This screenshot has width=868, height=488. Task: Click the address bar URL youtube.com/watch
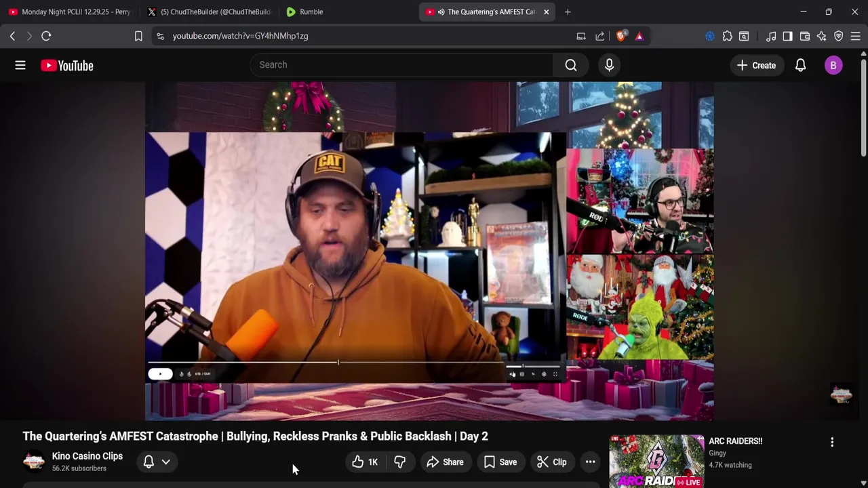pyautogui.click(x=240, y=36)
